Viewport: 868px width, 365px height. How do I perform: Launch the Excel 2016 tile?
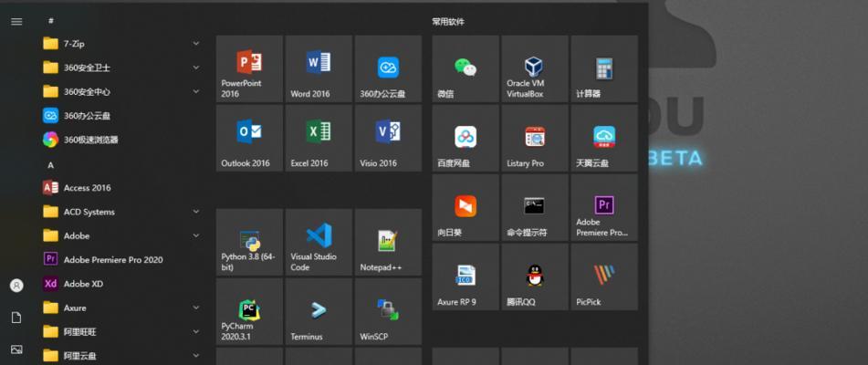[x=319, y=139]
